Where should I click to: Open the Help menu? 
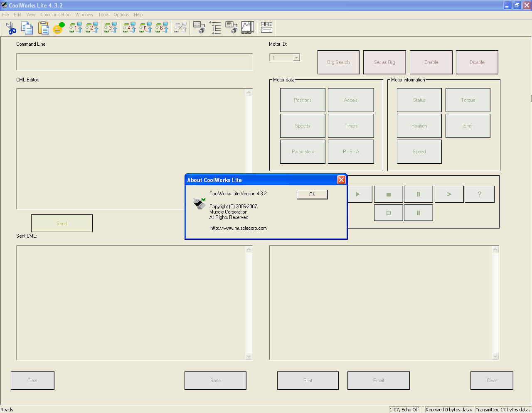138,15
